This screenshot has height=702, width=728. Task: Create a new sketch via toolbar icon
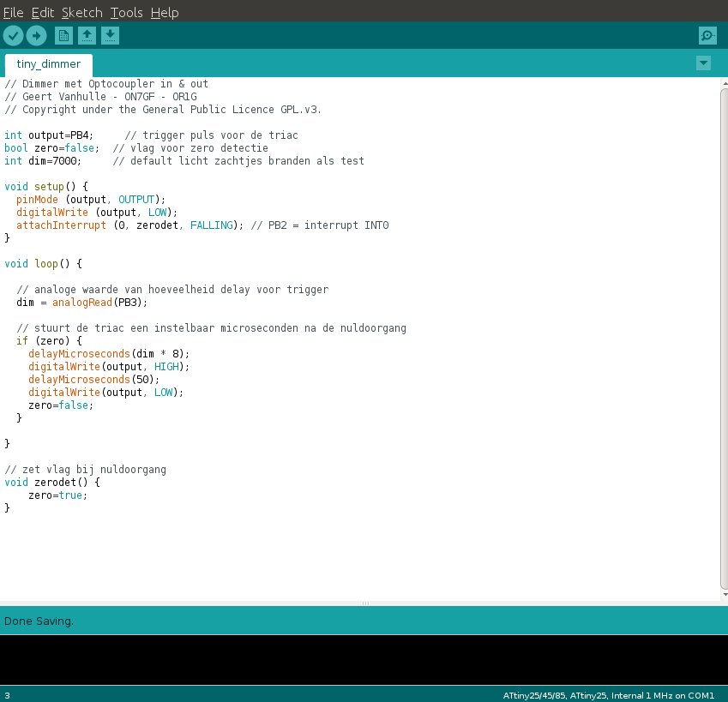[x=63, y=35]
